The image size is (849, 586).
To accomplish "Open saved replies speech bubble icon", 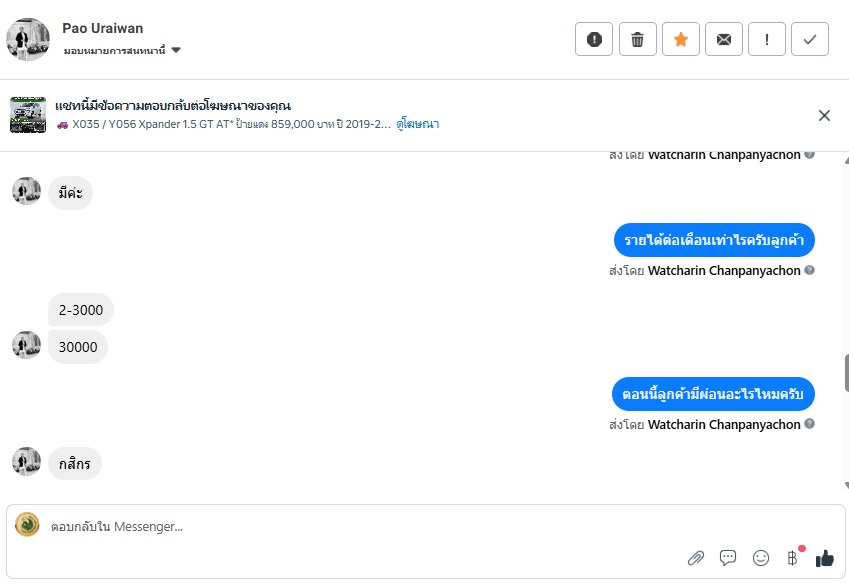I will pyautogui.click(x=728, y=558).
